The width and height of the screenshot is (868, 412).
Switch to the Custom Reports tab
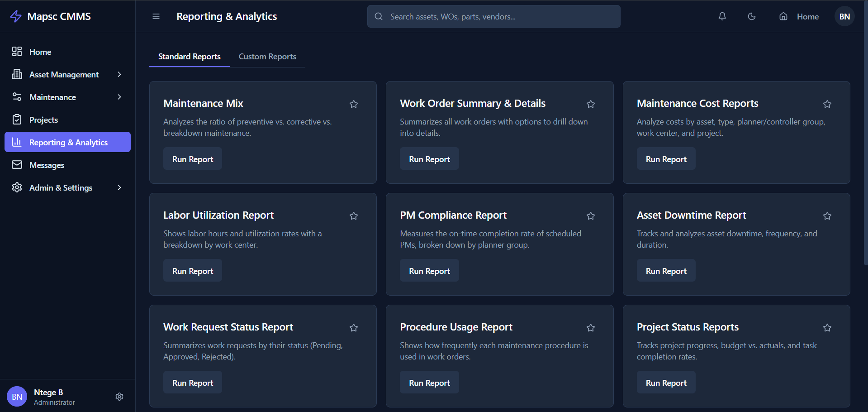tap(267, 57)
